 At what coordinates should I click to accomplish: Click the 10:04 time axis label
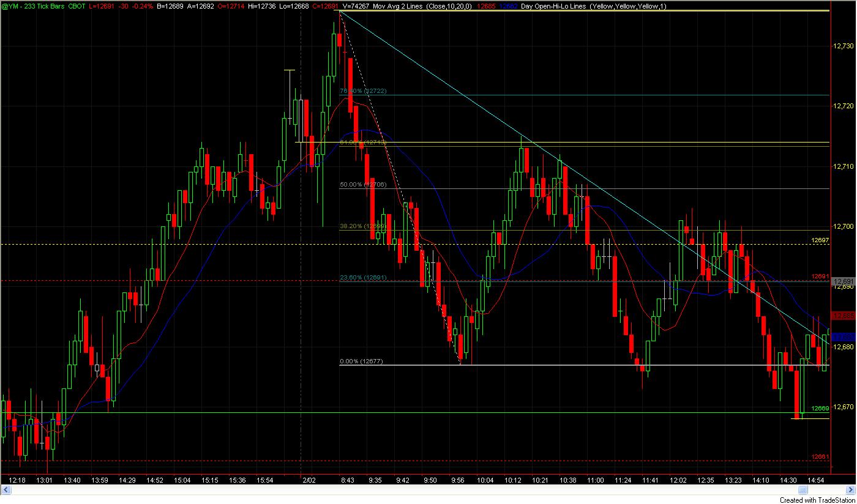(x=485, y=480)
